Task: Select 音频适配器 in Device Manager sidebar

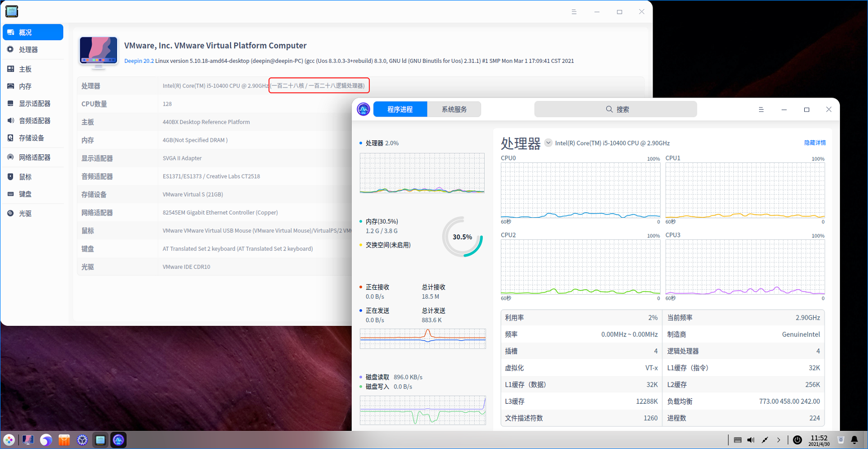Action: pyautogui.click(x=33, y=121)
